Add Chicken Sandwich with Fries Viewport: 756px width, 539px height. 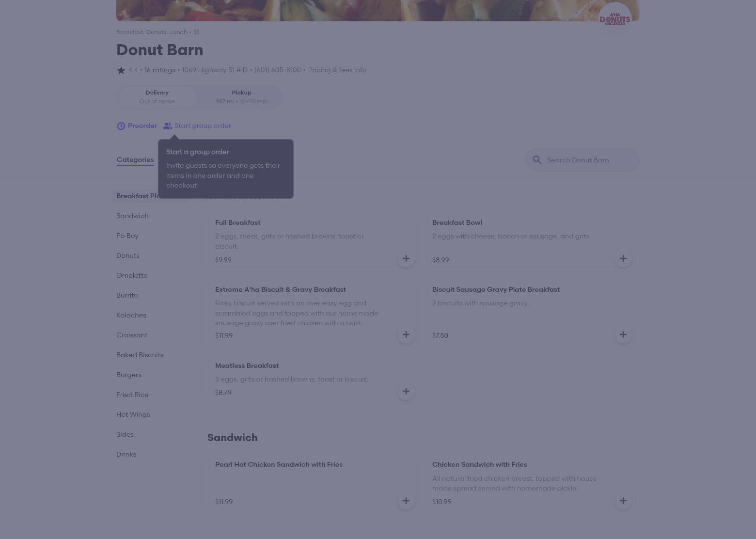(x=623, y=501)
